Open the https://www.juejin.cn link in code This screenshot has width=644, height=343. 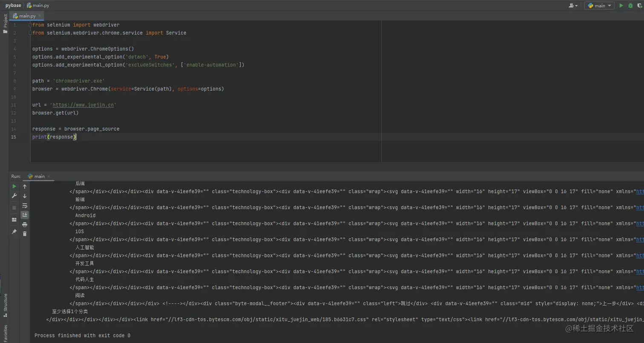83,105
